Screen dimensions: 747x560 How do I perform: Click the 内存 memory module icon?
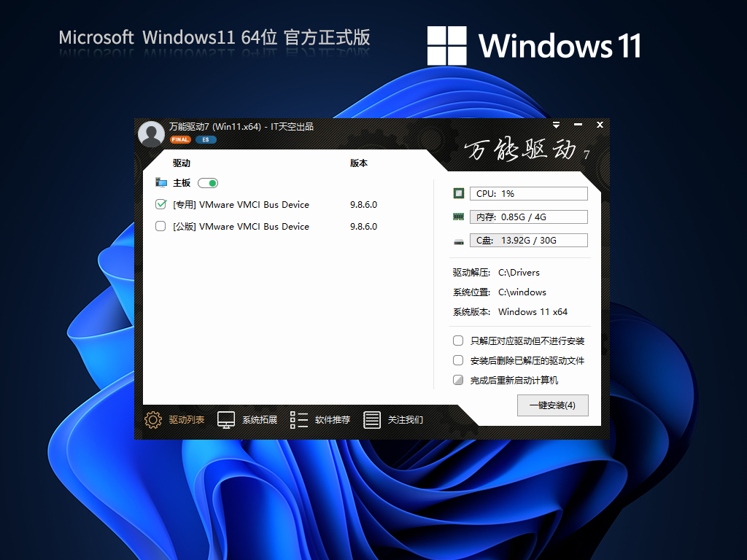coord(458,217)
